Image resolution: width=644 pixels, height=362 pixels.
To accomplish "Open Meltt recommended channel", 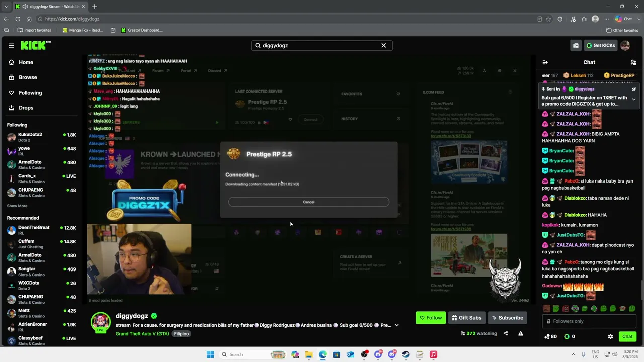I will coord(41,313).
